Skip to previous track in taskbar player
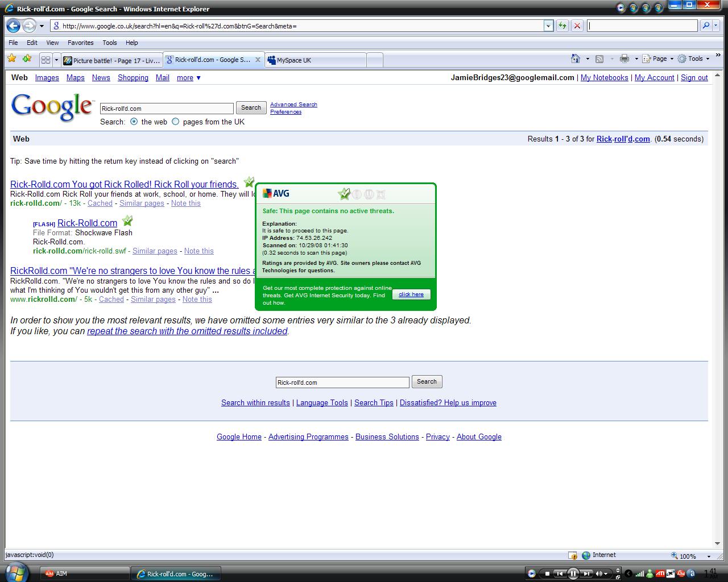Viewport: 728px width, 582px height. [x=560, y=573]
